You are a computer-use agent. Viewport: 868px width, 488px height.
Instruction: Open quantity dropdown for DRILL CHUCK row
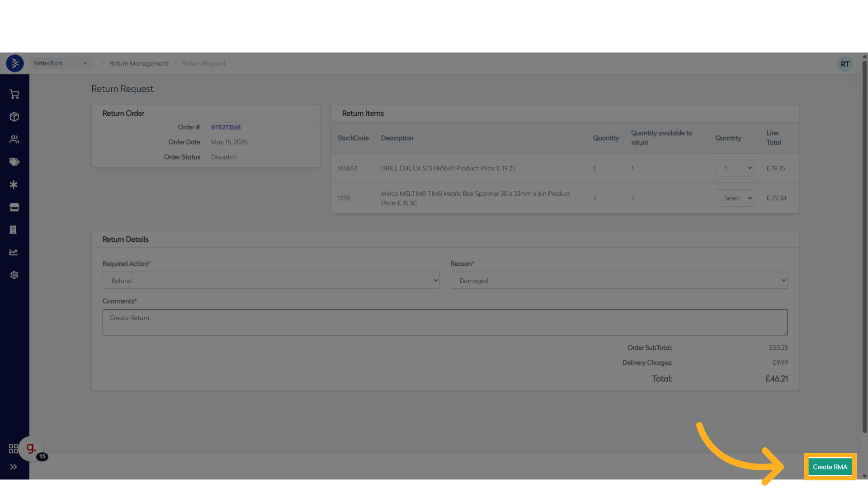[734, 168]
